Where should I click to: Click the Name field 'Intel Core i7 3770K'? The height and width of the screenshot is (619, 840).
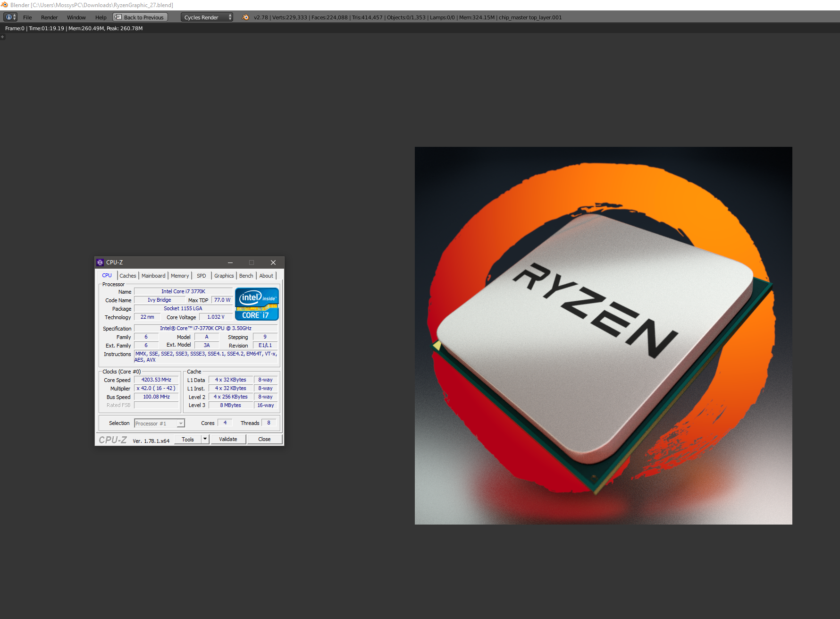point(183,291)
